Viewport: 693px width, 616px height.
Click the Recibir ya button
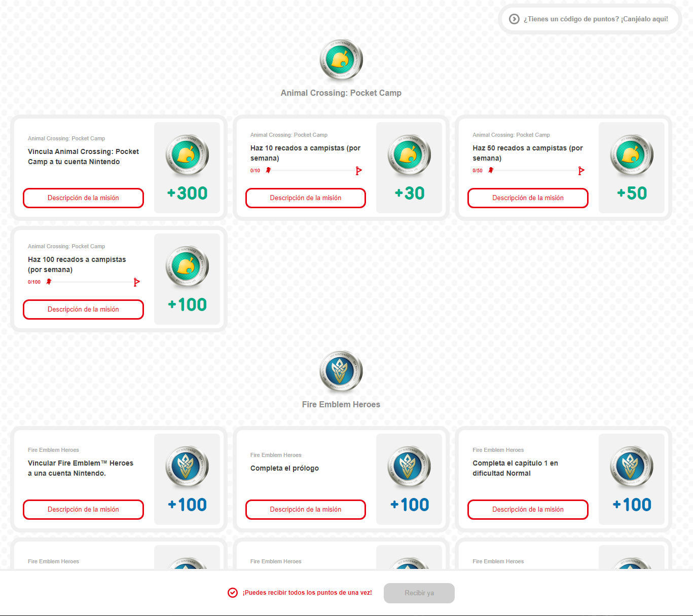(x=419, y=593)
